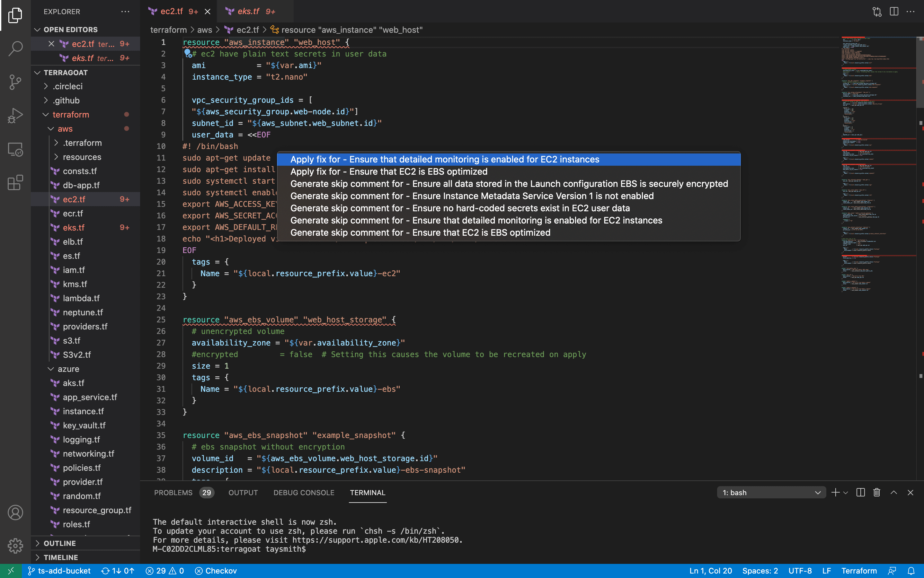Viewport: 924px width, 578px height.
Task: Kill terminal with the trash icon
Action: (876, 492)
